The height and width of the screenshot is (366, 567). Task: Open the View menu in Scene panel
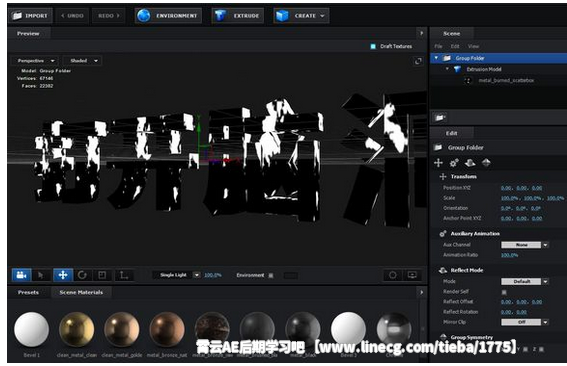pos(473,46)
